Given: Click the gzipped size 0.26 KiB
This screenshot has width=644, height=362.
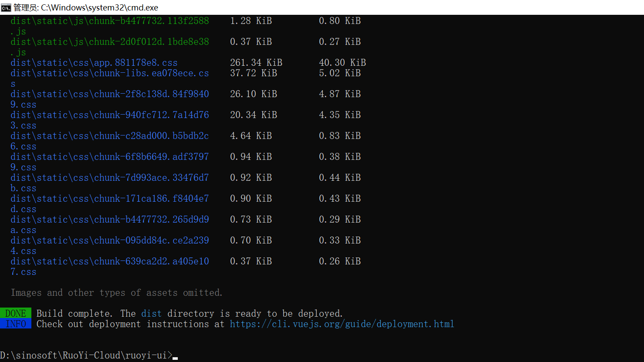Looking at the screenshot, I should 340,261.
